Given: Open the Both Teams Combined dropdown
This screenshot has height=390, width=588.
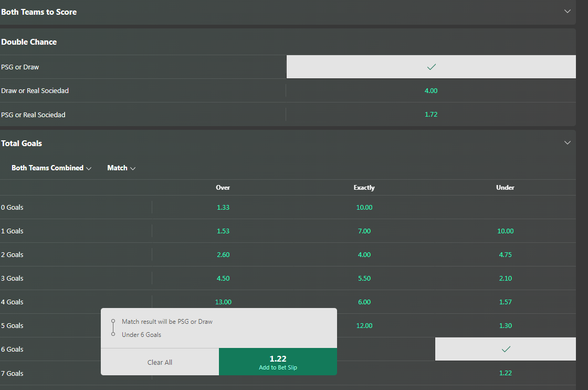Looking at the screenshot, I should pyautogui.click(x=51, y=168).
